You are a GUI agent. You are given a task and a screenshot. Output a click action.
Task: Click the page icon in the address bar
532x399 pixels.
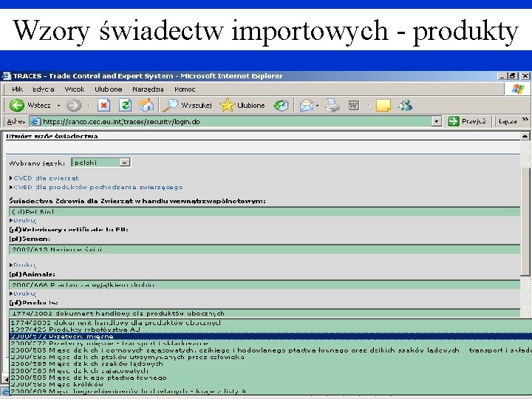click(35, 121)
